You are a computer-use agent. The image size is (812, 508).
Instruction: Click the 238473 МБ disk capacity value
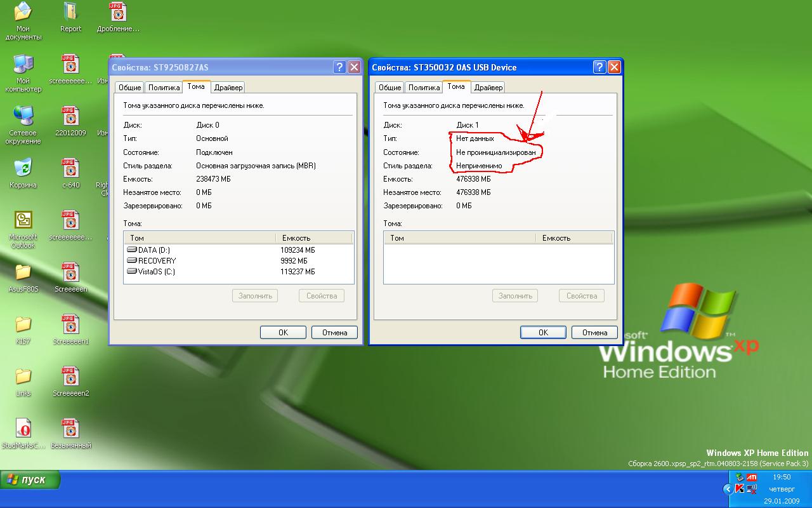[213, 179]
